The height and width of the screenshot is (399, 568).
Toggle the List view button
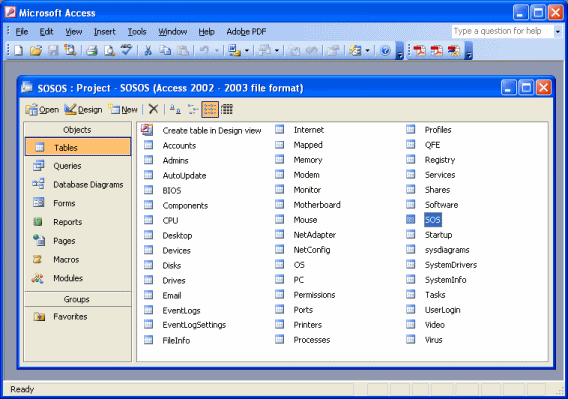(x=210, y=109)
